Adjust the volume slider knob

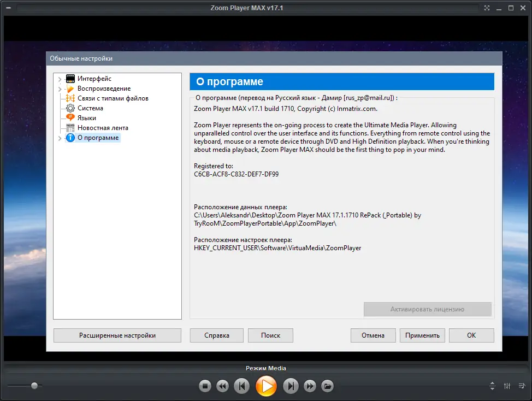pyautogui.click(x=34, y=386)
